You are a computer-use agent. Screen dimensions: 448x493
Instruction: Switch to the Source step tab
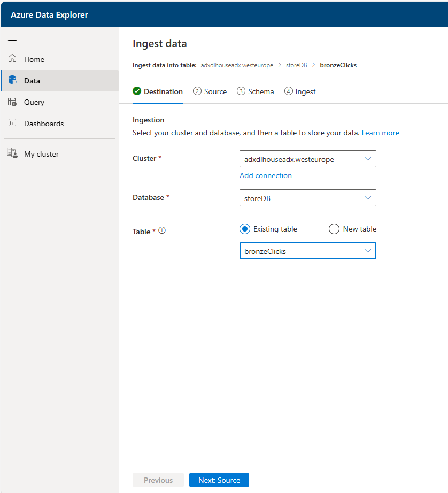pos(210,91)
